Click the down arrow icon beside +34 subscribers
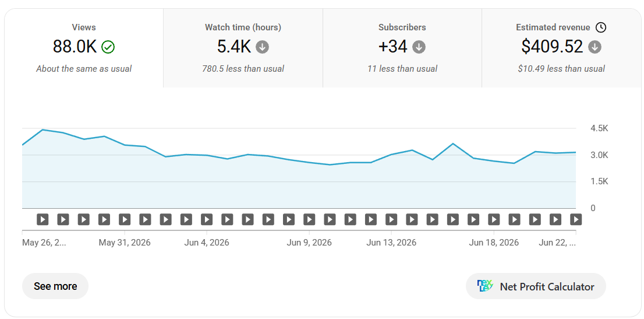Screen dimensions: 644x319 pyautogui.click(x=419, y=47)
